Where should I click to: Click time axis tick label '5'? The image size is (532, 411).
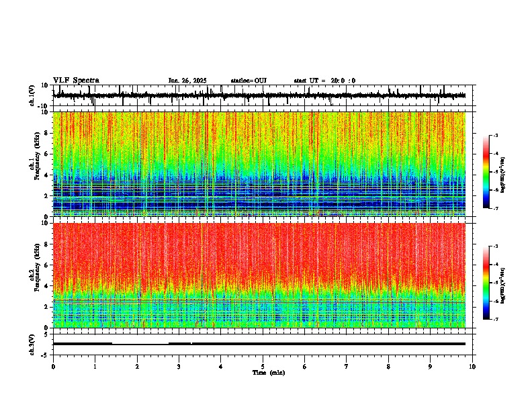tap(263, 367)
